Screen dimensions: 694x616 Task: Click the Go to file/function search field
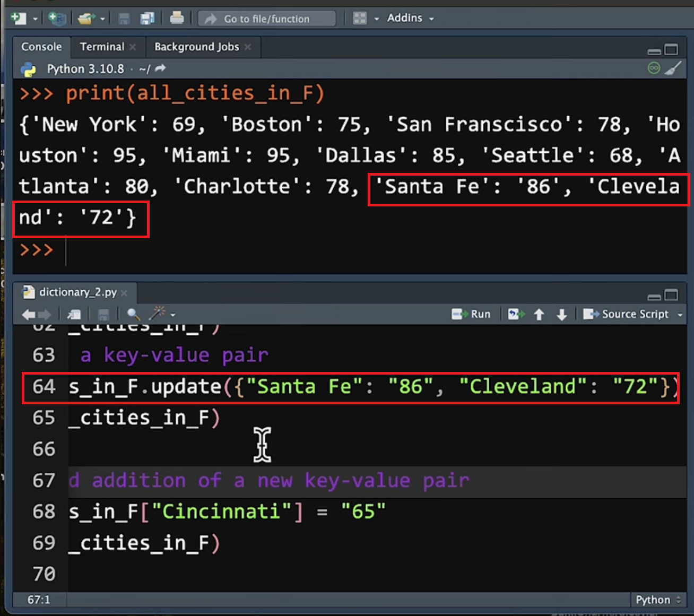coord(267,19)
